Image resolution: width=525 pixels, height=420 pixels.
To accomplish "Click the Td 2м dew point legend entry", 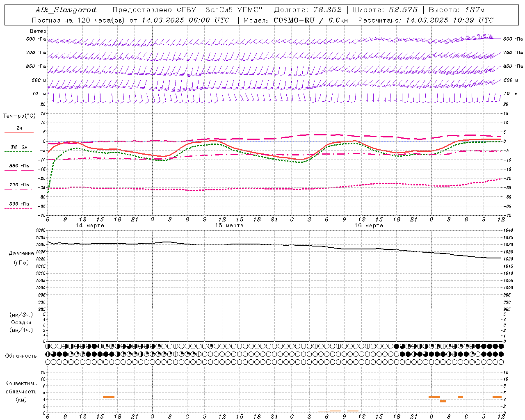I will [x=19, y=147].
